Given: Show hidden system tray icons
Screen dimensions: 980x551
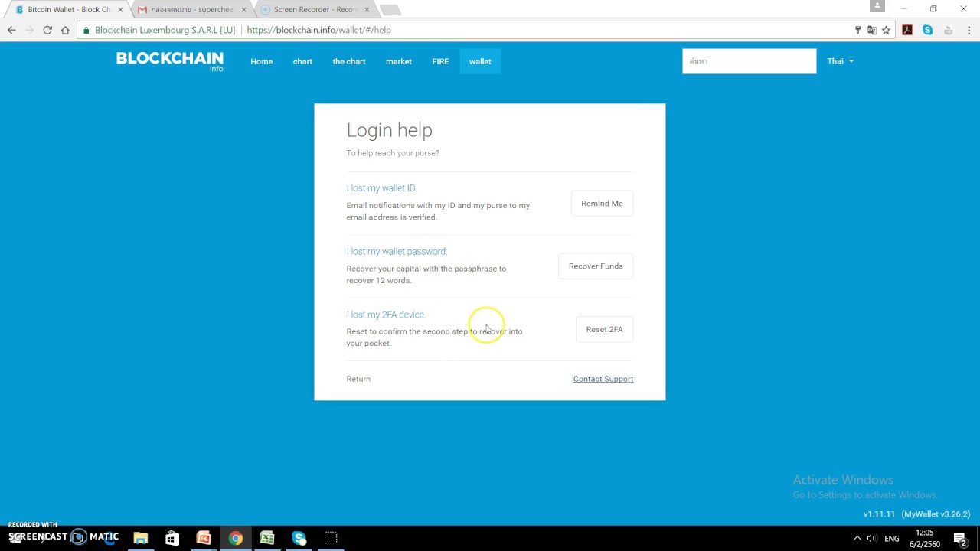Looking at the screenshot, I should pos(857,539).
